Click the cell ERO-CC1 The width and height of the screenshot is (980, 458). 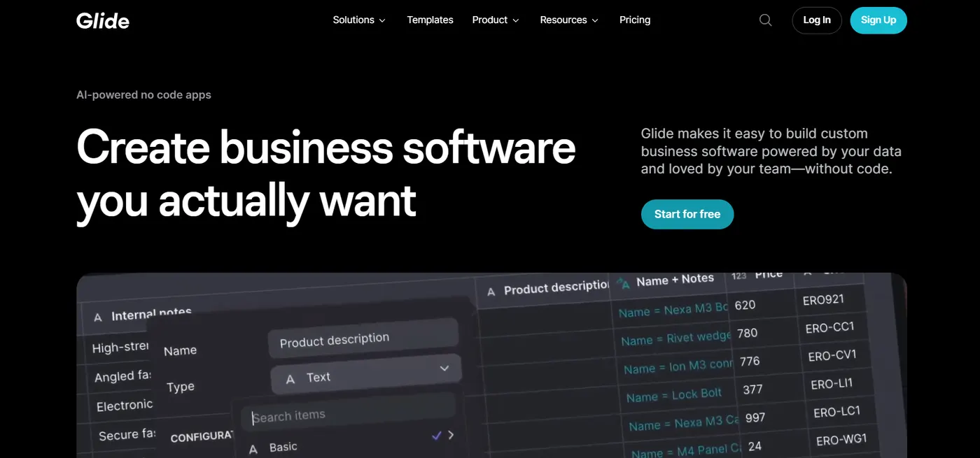(829, 327)
